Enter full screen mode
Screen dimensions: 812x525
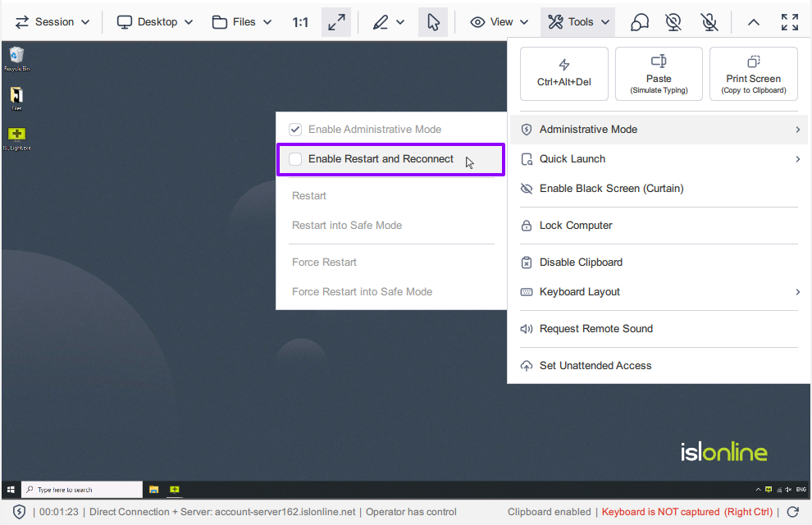click(790, 22)
